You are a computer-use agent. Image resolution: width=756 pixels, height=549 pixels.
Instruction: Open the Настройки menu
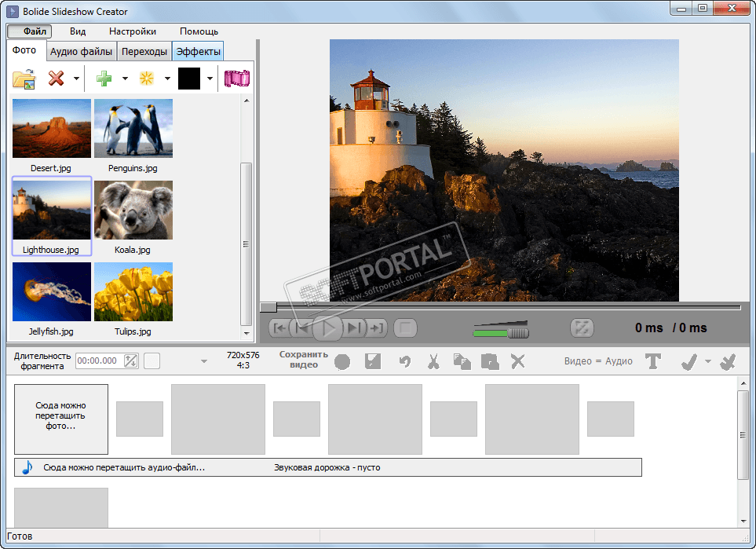click(133, 31)
